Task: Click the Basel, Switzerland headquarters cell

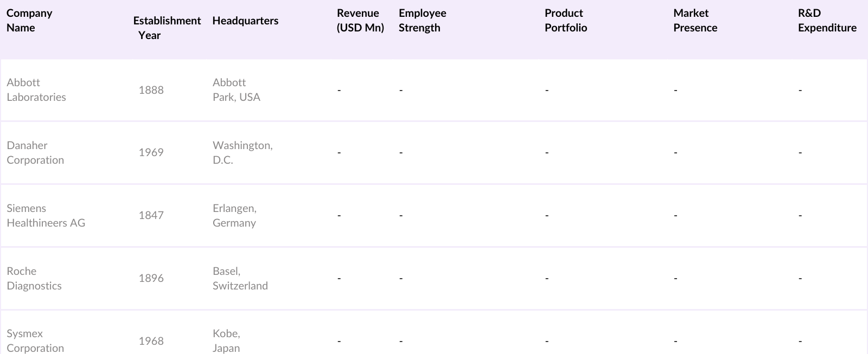Action: [x=240, y=279]
